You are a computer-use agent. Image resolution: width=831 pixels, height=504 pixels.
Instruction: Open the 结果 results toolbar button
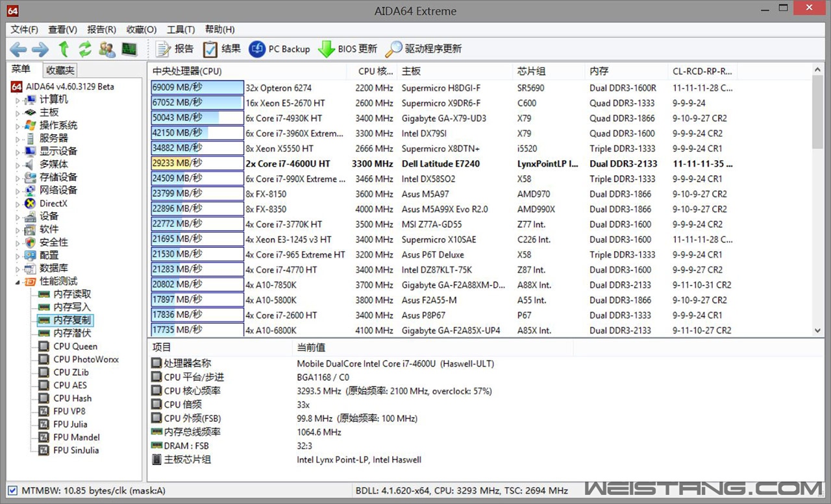221,49
